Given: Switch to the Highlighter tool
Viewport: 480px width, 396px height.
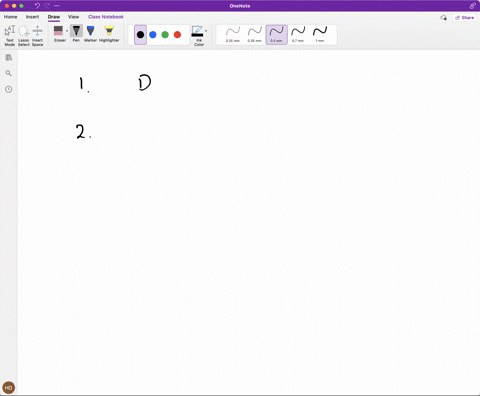Looking at the screenshot, I should [x=109, y=34].
